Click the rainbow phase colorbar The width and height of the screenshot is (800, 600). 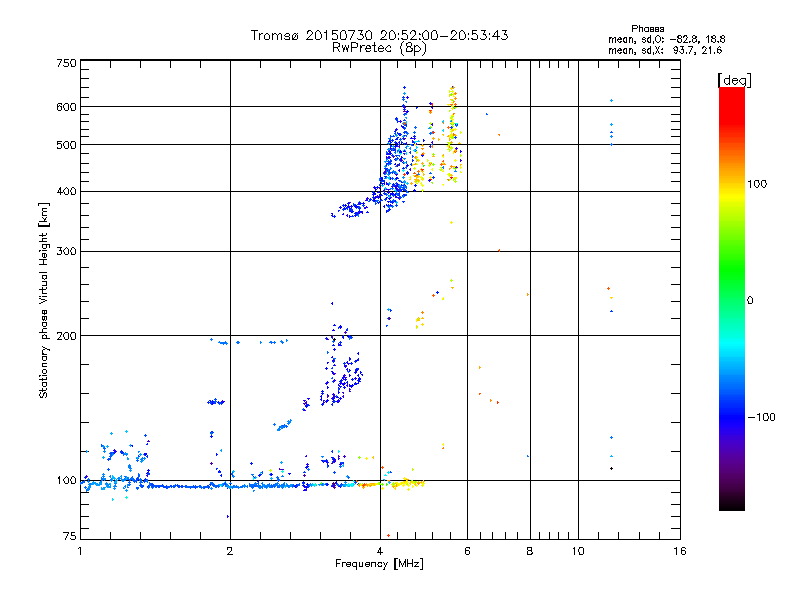pos(732,299)
